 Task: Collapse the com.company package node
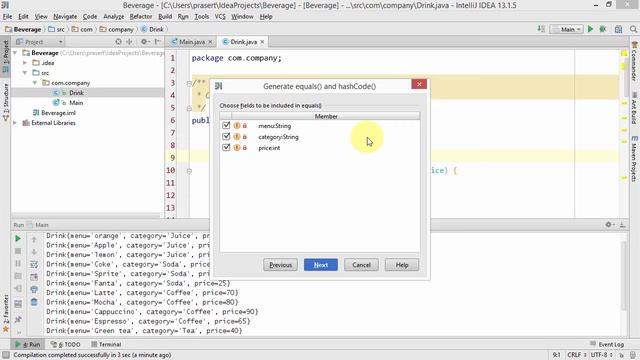pos(35,83)
